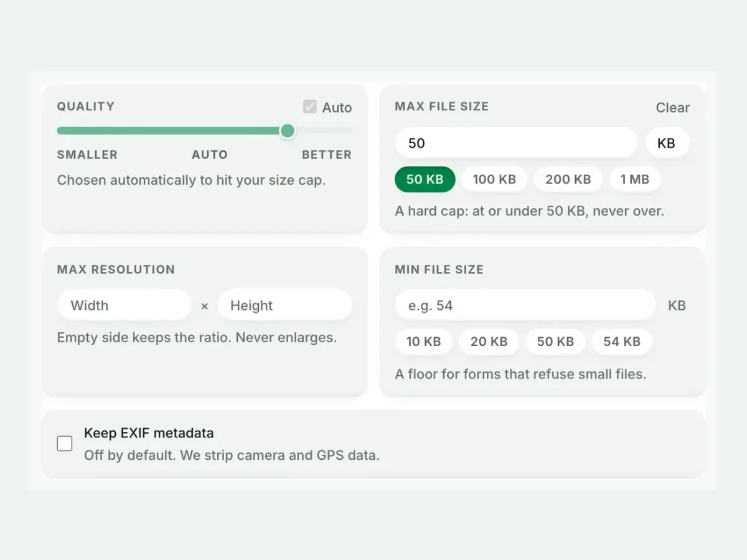Image resolution: width=747 pixels, height=560 pixels.
Task: Focus the Width resolution field
Action: tap(125, 306)
